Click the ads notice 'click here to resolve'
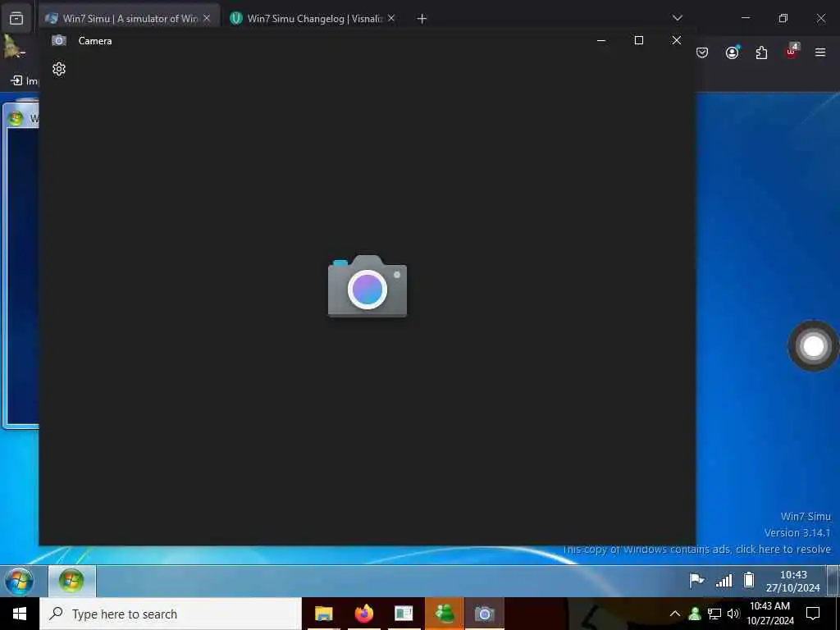Screen dimensions: 840x630 [783, 549]
